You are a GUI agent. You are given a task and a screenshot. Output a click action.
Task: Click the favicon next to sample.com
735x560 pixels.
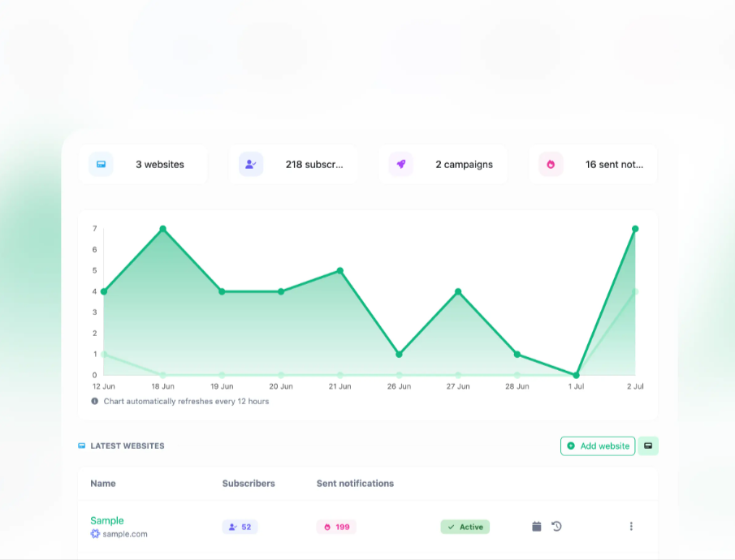[x=93, y=534]
